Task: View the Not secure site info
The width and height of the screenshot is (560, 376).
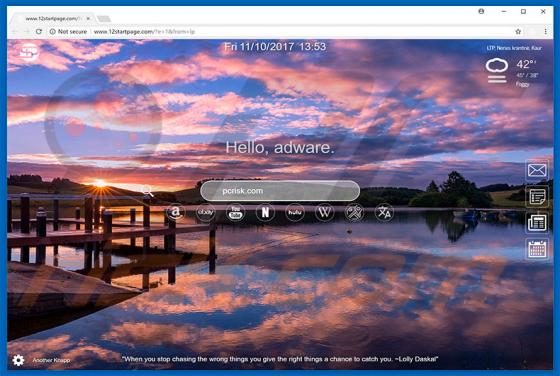Action: click(68, 31)
